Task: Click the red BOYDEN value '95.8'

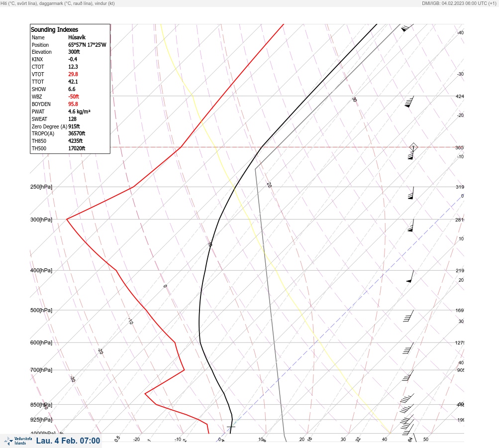Action: coord(73,104)
